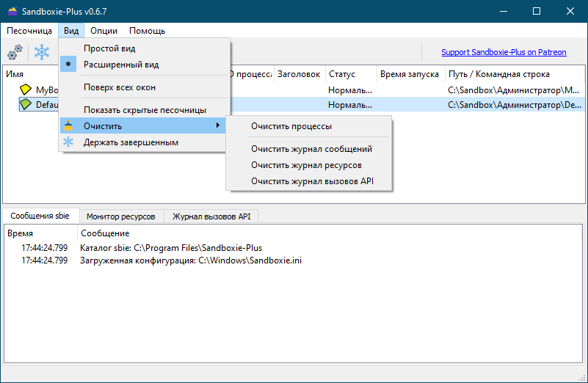This screenshot has width=588, height=383.
Task: Switch to Монитор ресурсов tab
Action: pos(120,216)
